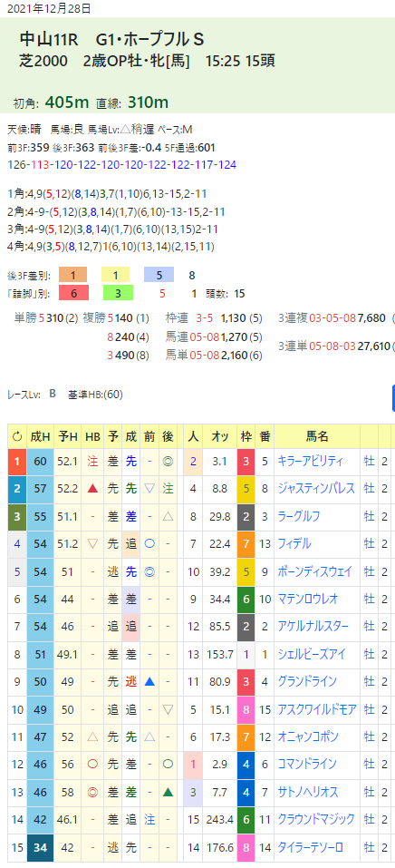Viewport: 395px width, 868px height.
Task: Click the refresh/sort icon in table header
Action: [17, 436]
